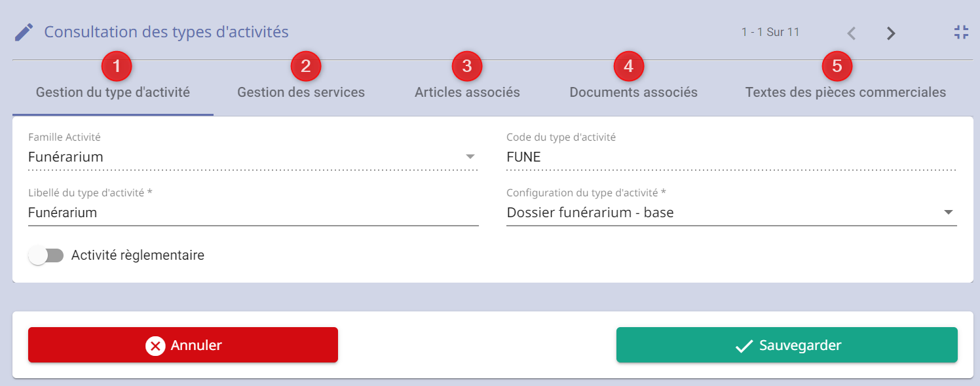Screen dimensions: 980x386
Task: Click the Code du type d'activité field
Action: pos(731,157)
